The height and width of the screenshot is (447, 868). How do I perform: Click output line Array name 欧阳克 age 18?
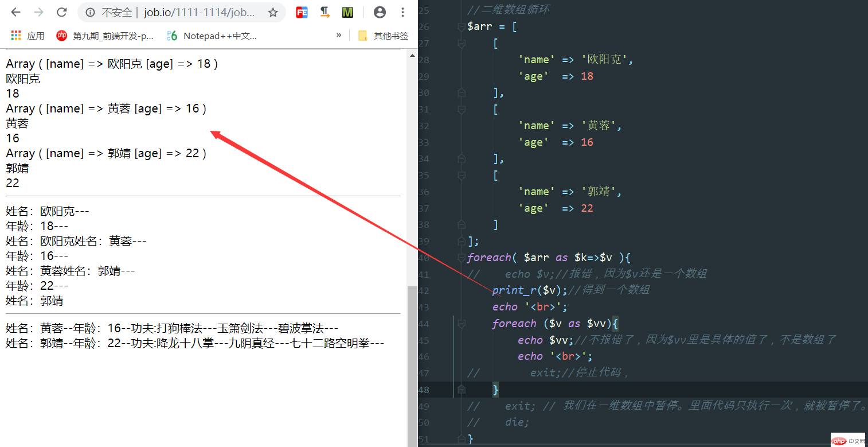tap(112, 64)
